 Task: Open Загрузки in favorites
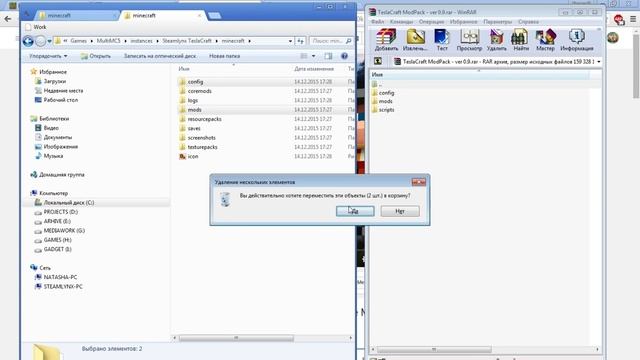(x=54, y=81)
